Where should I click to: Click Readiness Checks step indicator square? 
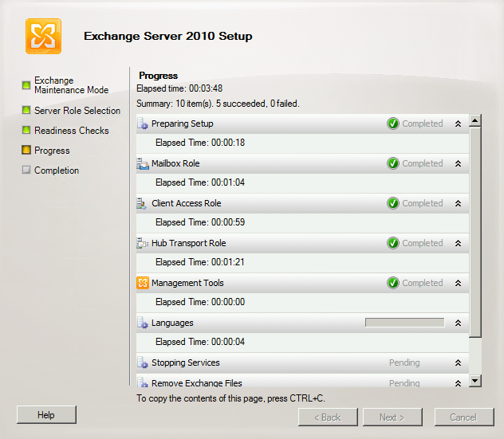coord(26,130)
